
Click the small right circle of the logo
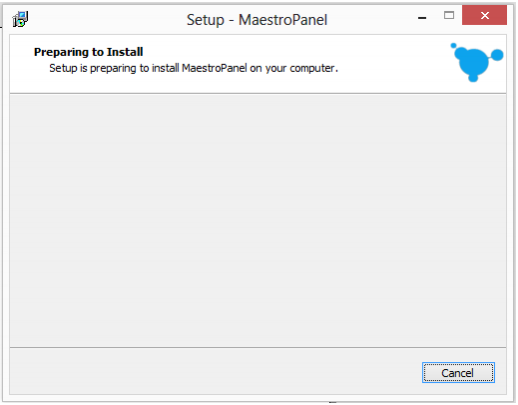(497, 55)
